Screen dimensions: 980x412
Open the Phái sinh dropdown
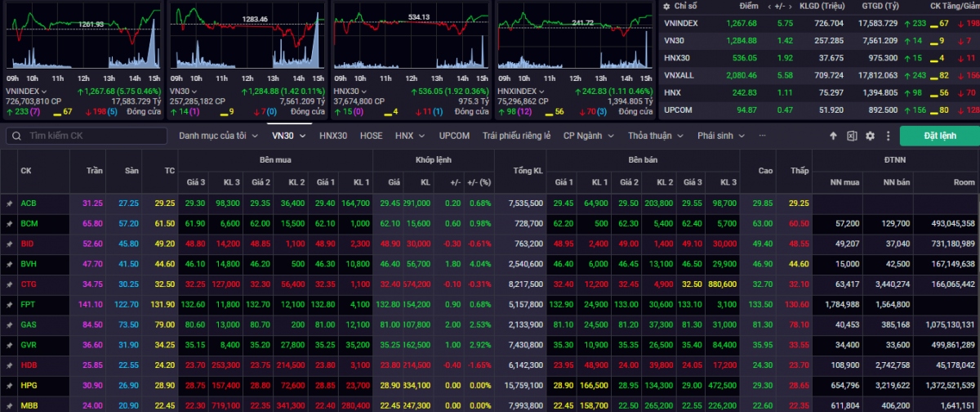[723, 136]
